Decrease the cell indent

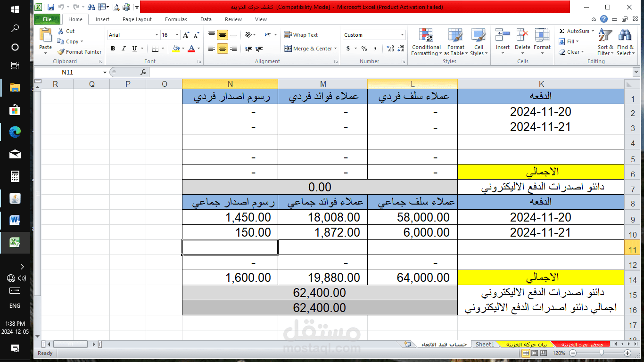click(x=248, y=49)
